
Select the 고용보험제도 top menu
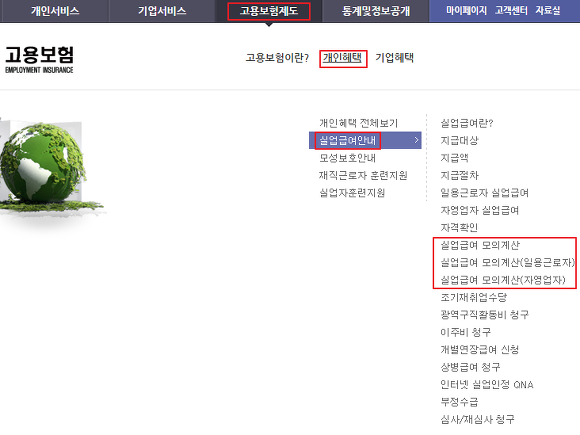coord(269,11)
